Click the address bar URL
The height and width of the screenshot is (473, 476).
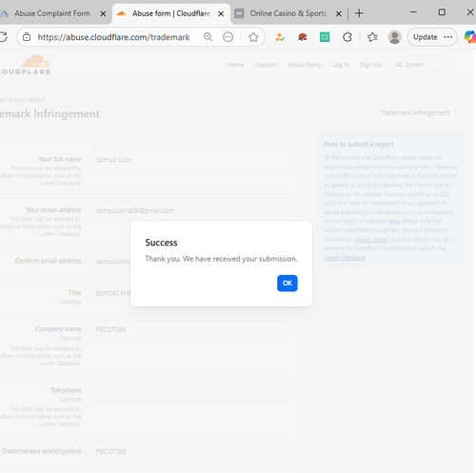(113, 37)
